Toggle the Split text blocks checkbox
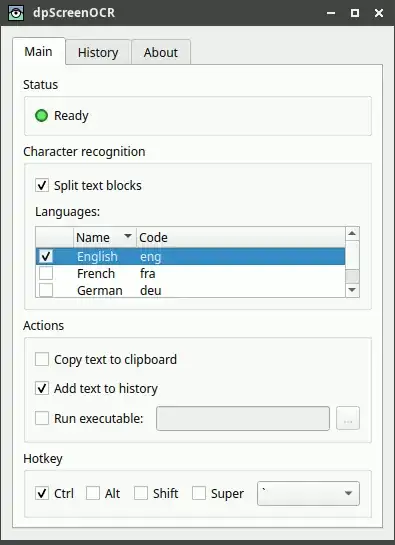This screenshot has width=395, height=545. click(x=42, y=185)
